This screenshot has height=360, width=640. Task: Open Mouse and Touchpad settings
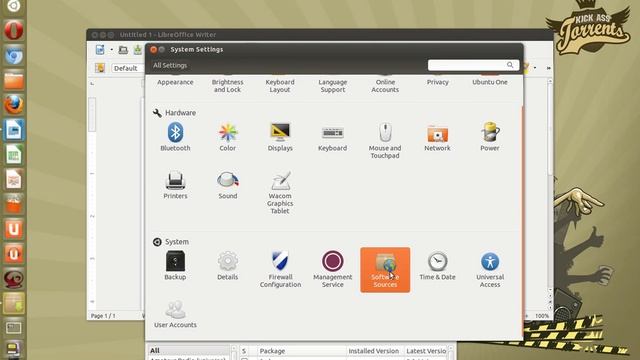pos(385,141)
